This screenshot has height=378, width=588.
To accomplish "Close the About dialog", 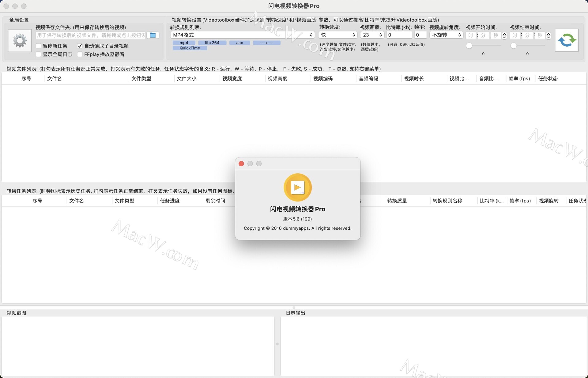I will point(241,164).
